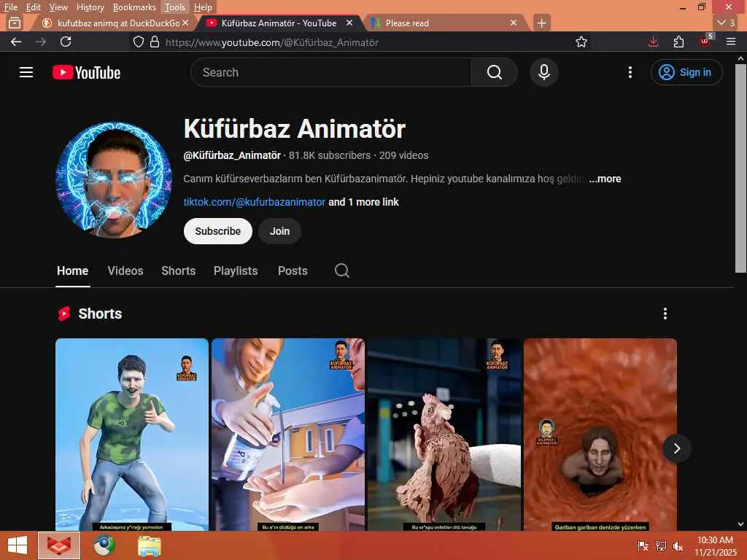Open the Windows Start menu
This screenshot has height=560, width=747.
(x=18, y=545)
